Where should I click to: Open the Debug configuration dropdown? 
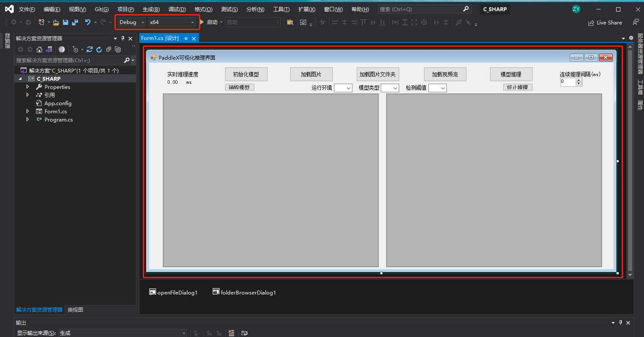point(132,22)
